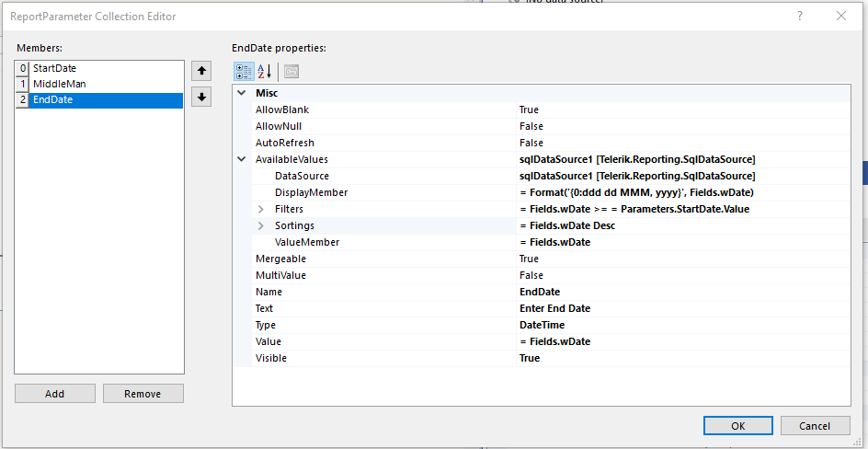Cancel the collection editor dialog
The image size is (868, 449).
(815, 426)
